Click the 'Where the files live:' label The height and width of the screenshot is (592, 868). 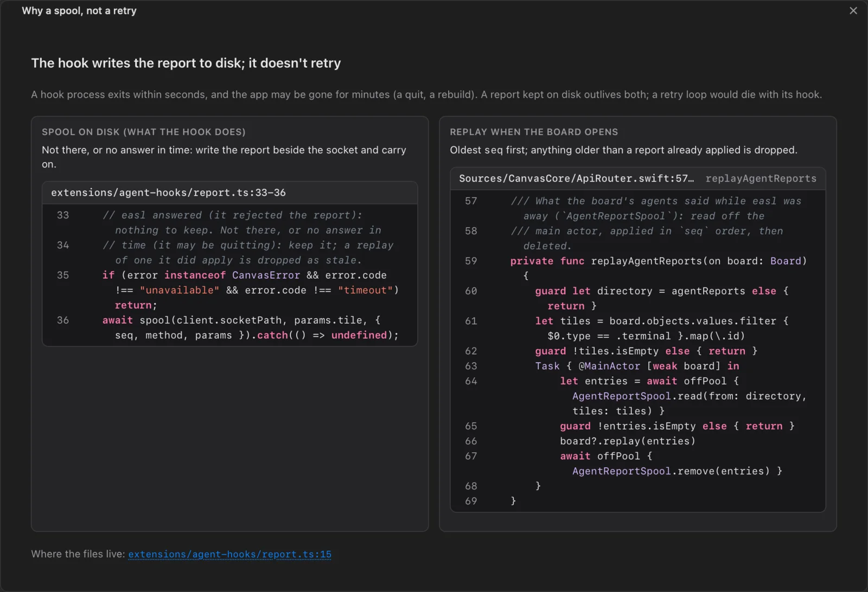[x=78, y=554]
